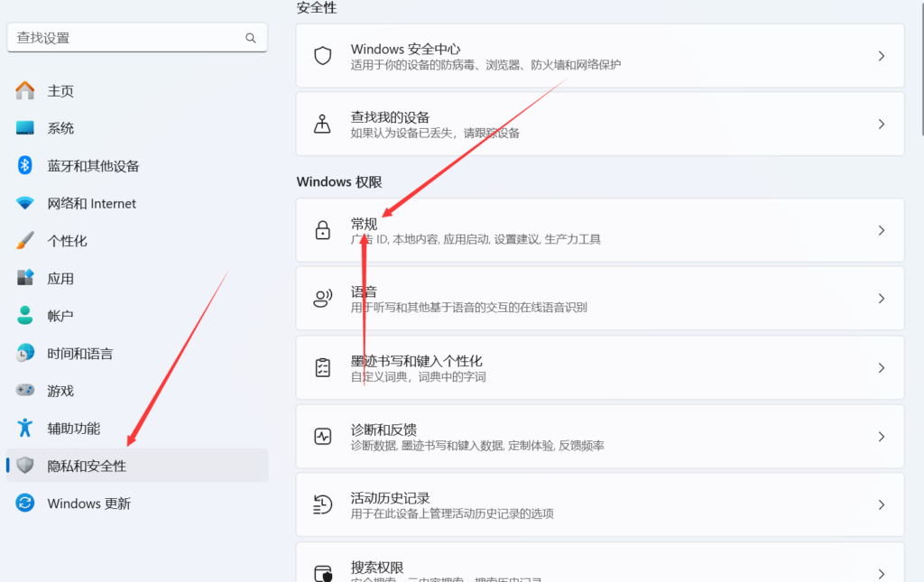Image resolution: width=924 pixels, height=582 pixels.
Task: Click description 诊断数据, 墨迹书写和键入数据, 定制体验, 反馈频率
Action: (477, 446)
